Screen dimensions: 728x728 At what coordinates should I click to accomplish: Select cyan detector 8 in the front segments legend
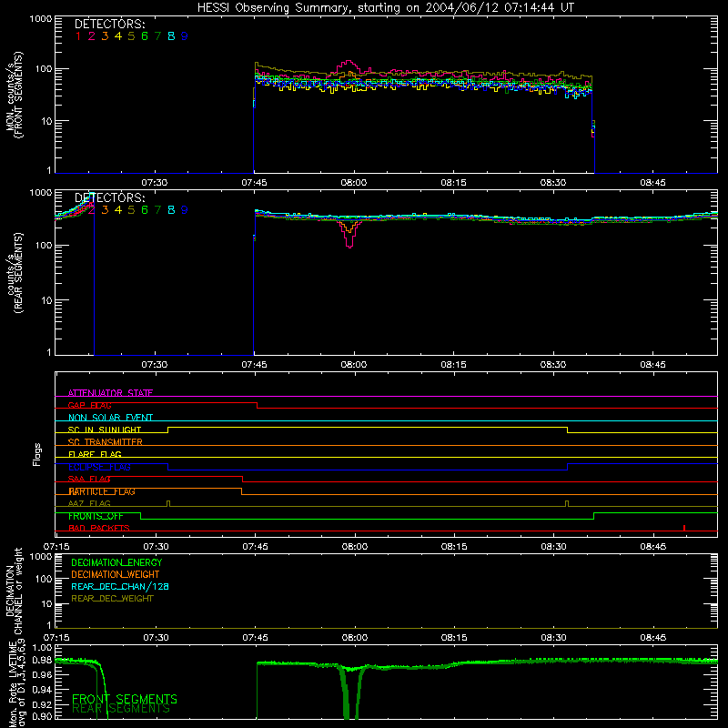click(x=171, y=36)
